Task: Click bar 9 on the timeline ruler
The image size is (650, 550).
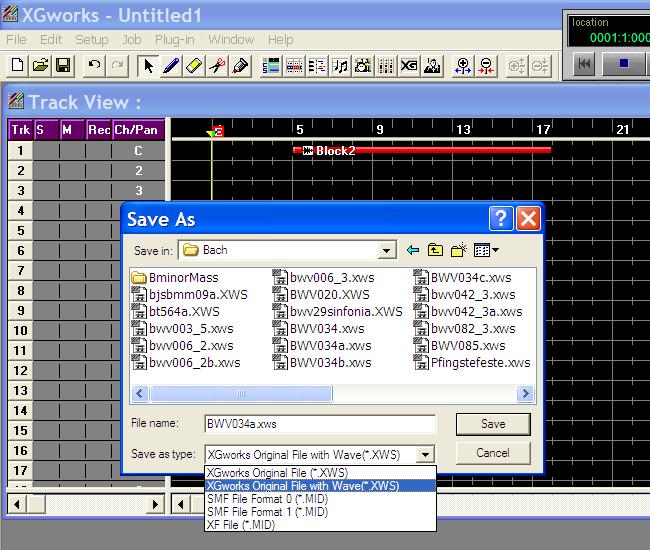Action: 379,130
